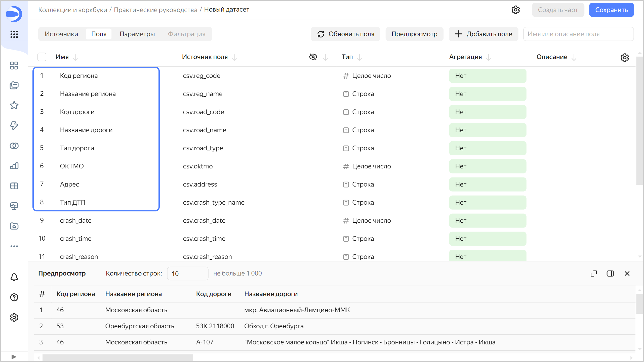Image resolution: width=644 pixels, height=362 pixels.
Task: Open table columns settings gear icon
Action: point(624,58)
